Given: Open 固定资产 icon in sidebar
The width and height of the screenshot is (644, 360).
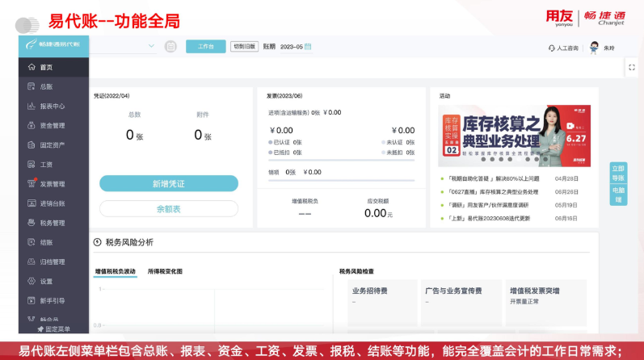Looking at the screenshot, I should pos(32,145).
